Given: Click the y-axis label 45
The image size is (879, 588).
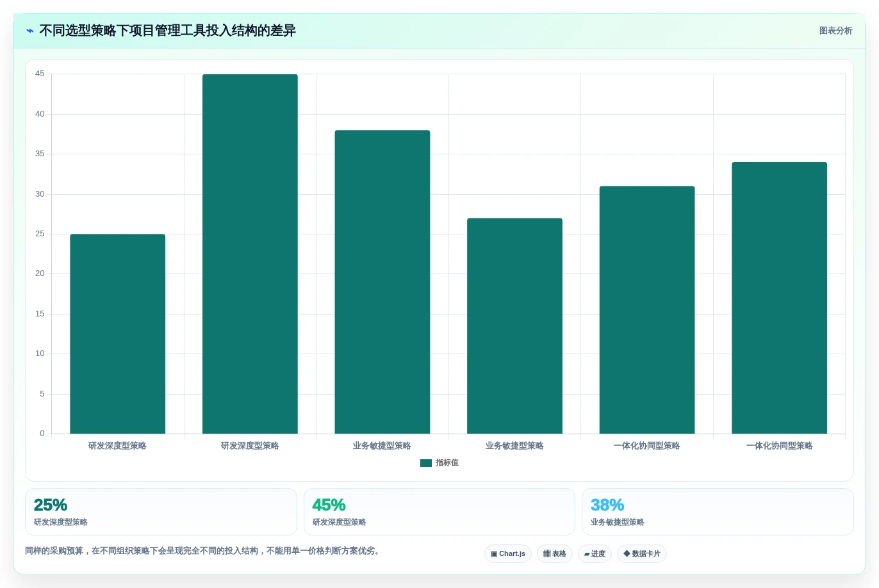Looking at the screenshot, I should 40,74.
